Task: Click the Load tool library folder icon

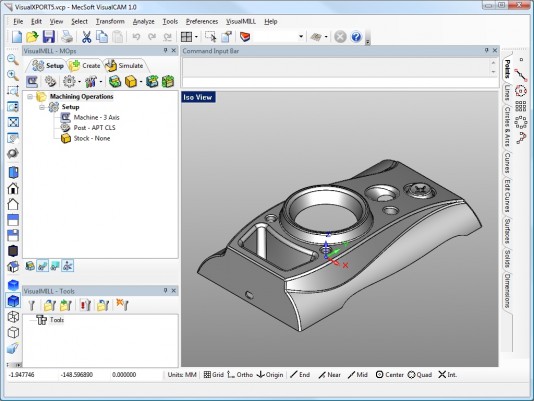Action: 49,305
